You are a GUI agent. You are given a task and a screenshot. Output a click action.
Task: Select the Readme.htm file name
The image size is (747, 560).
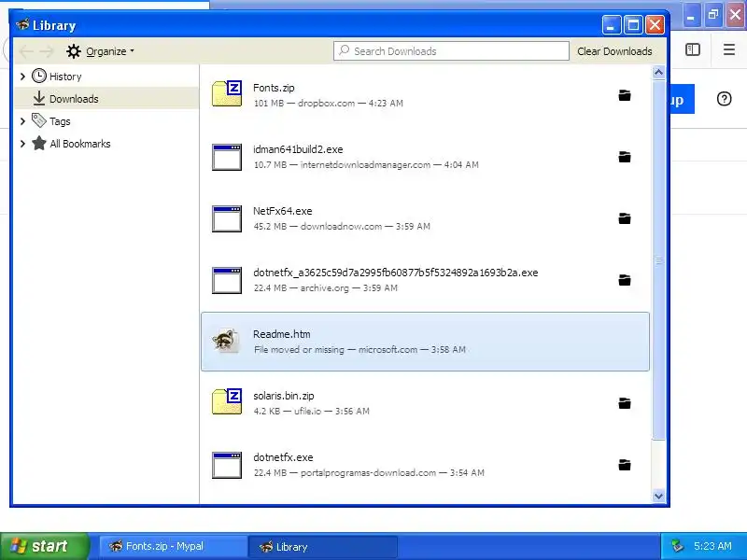pyautogui.click(x=282, y=334)
